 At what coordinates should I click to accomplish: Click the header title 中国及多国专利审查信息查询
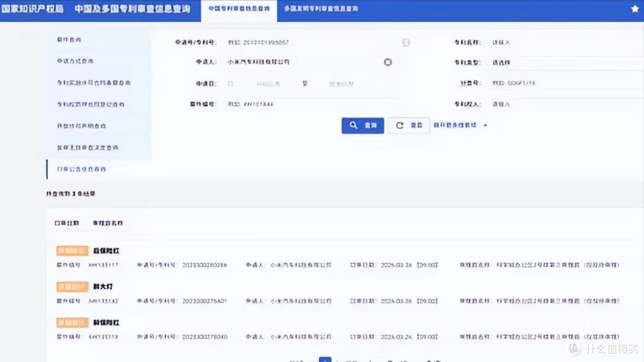tap(132, 8)
